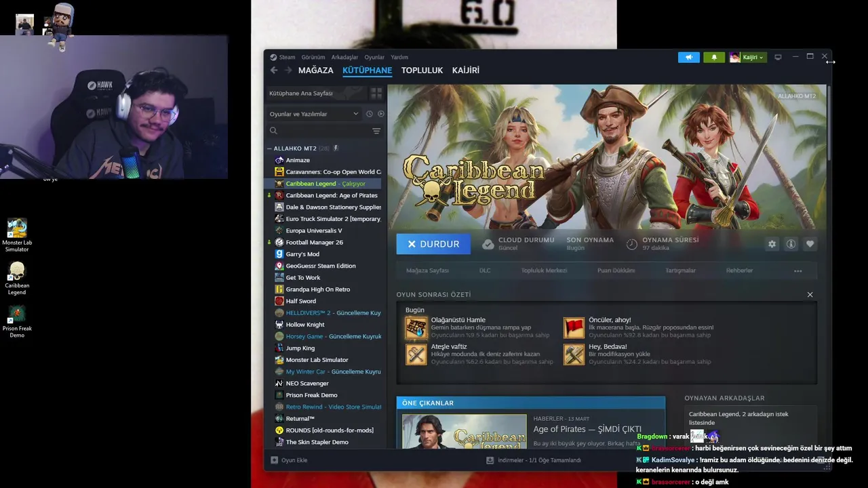
Task: Open the Oyunlar menu
Action: tap(374, 57)
